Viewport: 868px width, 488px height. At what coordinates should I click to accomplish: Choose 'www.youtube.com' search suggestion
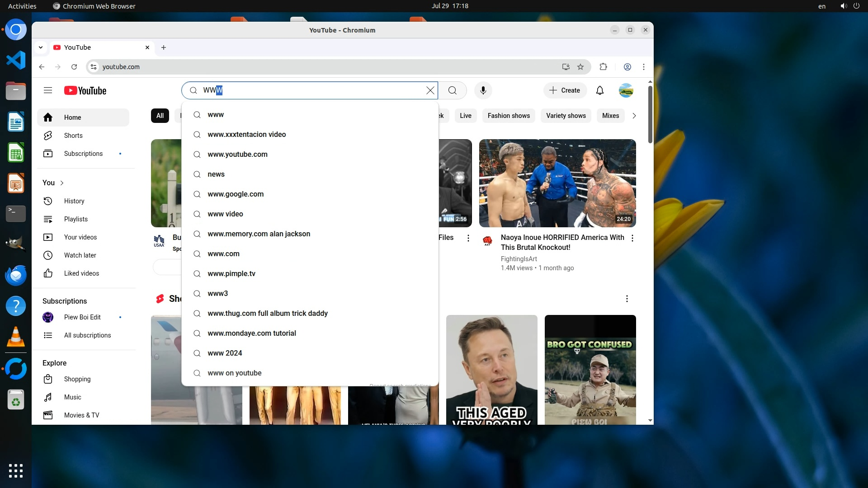[x=237, y=155]
